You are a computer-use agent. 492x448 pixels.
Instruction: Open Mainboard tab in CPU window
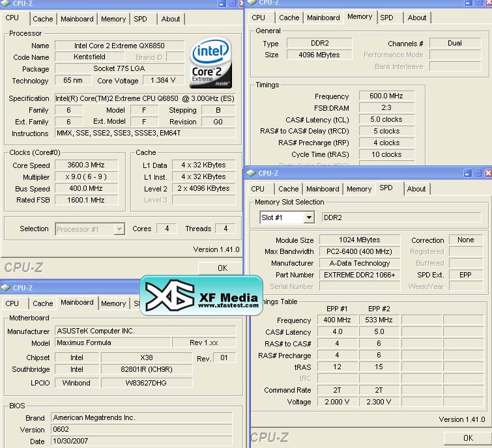click(x=77, y=19)
